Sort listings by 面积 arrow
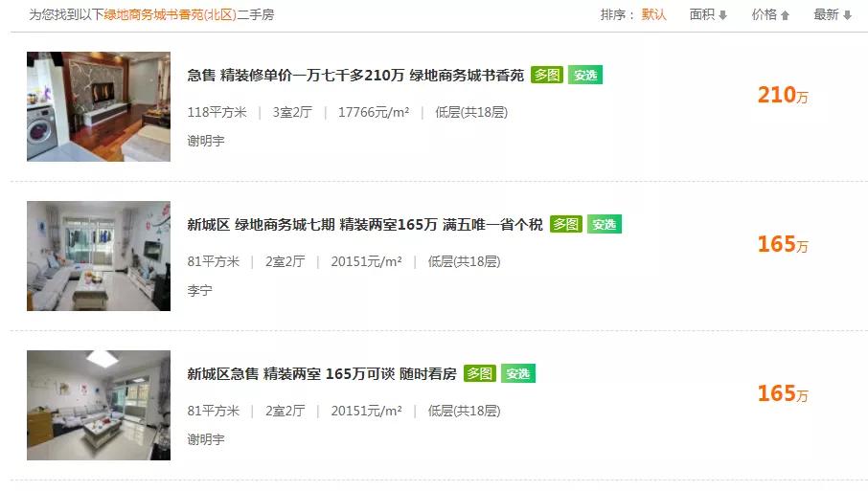Screen dimensions: 868x491 pyautogui.click(x=708, y=15)
